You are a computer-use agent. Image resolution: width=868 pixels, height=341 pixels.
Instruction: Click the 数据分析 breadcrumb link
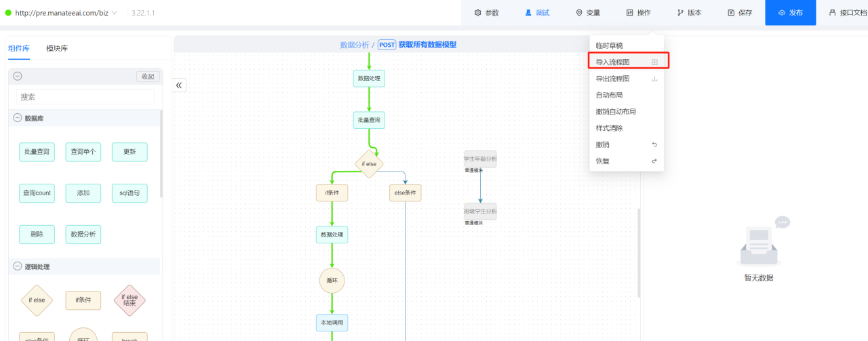[355, 45]
